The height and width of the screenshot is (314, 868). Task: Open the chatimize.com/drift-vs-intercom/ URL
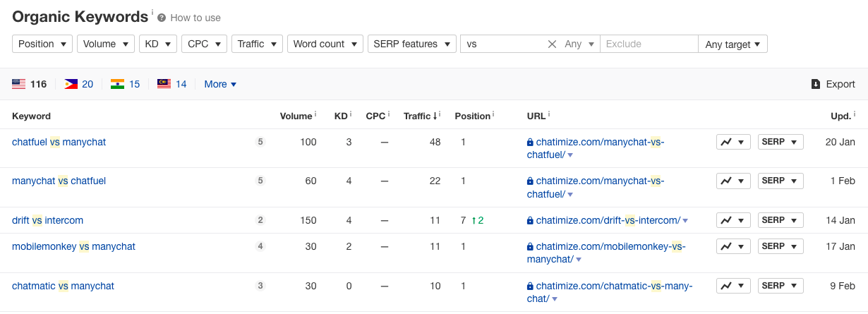[608, 220]
